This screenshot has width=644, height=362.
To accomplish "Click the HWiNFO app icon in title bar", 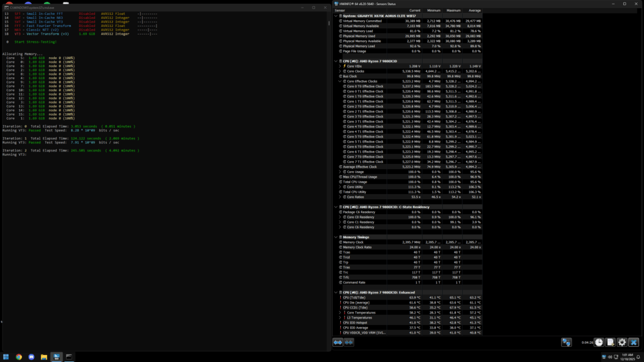I will point(336,4).
